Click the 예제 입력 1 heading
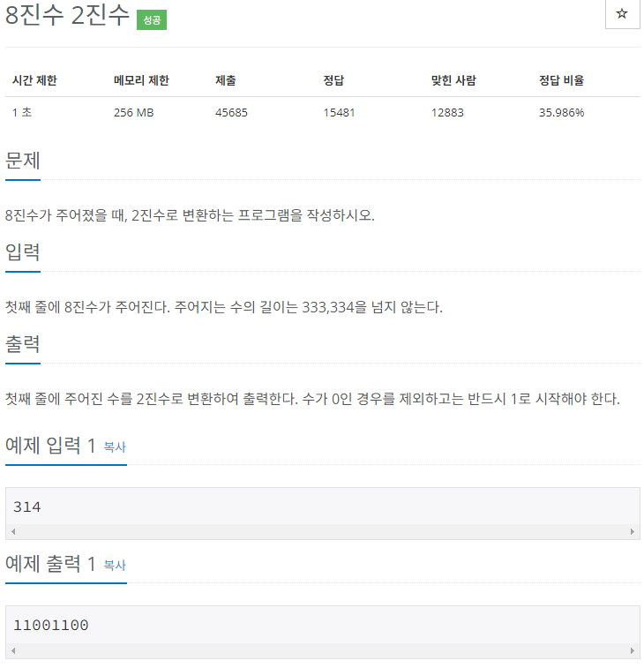Image resolution: width=644 pixels, height=668 pixels. (x=50, y=446)
